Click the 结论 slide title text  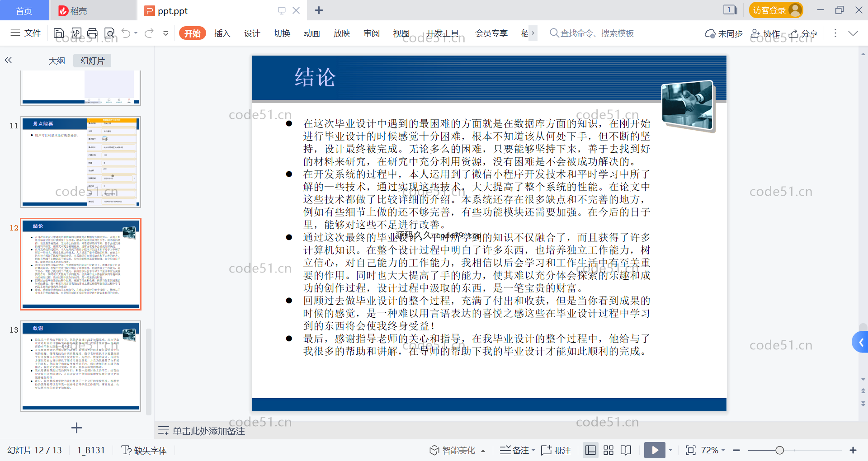coord(315,77)
